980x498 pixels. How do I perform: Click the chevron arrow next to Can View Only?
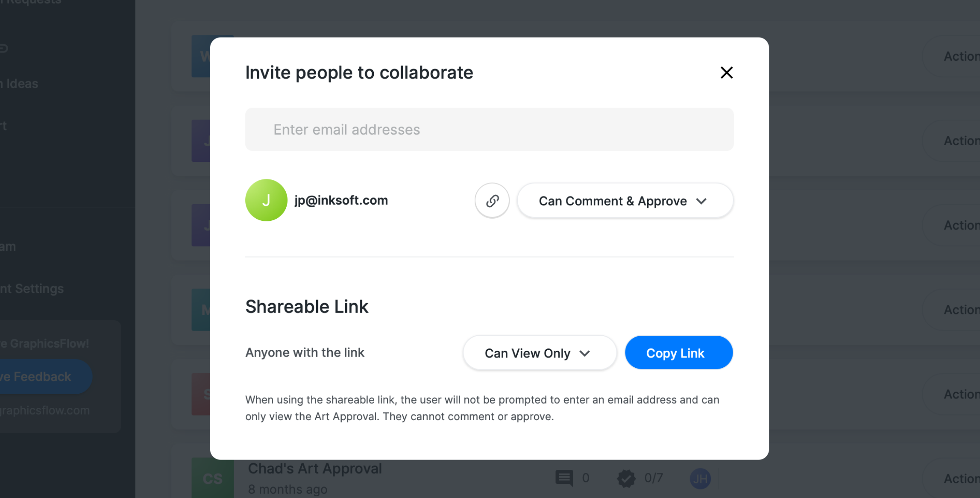585,354
